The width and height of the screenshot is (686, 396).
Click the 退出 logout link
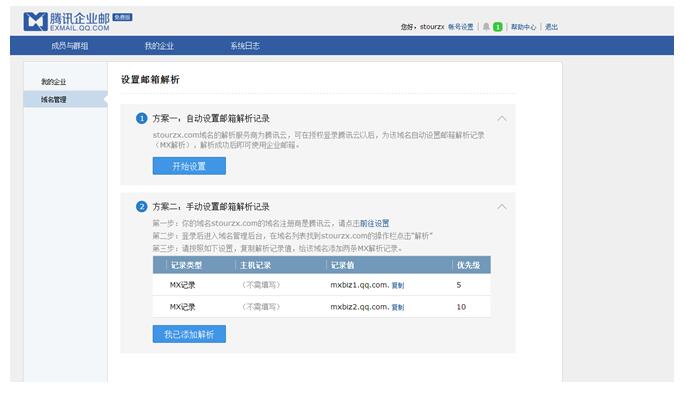coord(551,27)
